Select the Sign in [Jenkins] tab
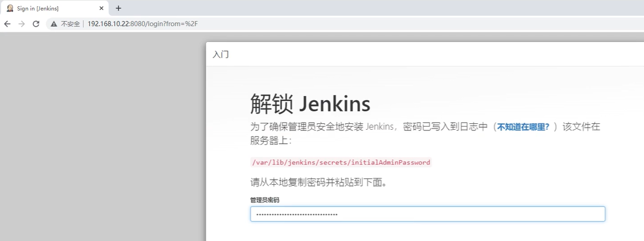The height and width of the screenshot is (241, 644). (55, 8)
